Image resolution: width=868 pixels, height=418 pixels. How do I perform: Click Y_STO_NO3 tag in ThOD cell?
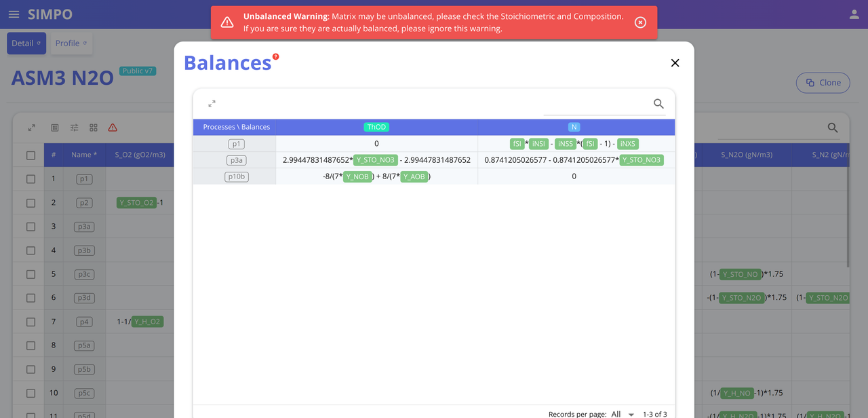(x=375, y=160)
